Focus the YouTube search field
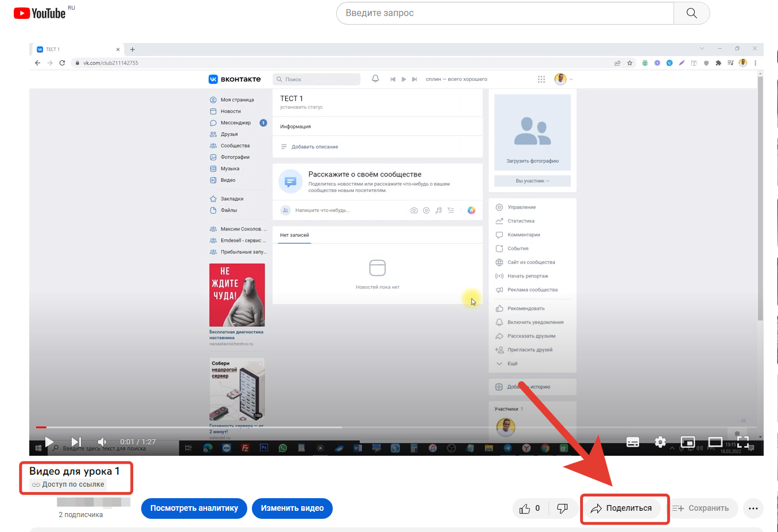The height and width of the screenshot is (532, 778). pos(505,13)
